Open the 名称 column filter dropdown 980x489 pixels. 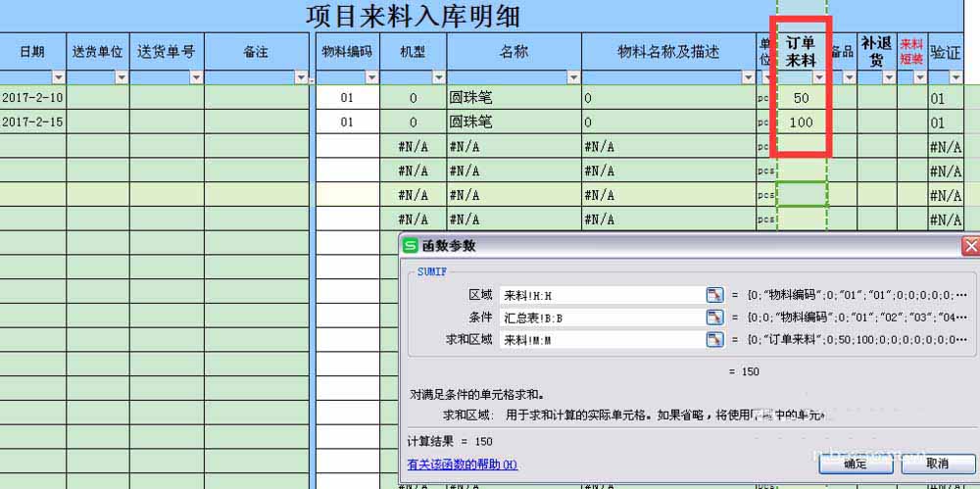point(572,76)
